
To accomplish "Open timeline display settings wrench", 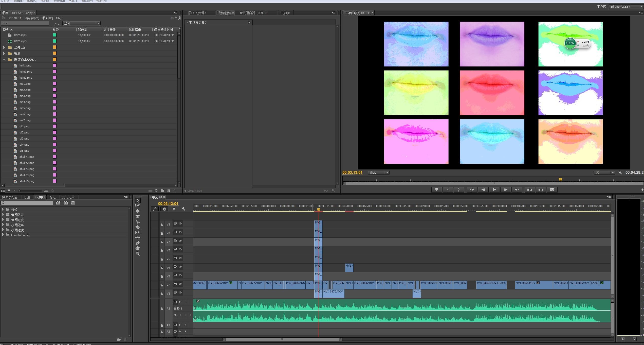I will tap(183, 209).
